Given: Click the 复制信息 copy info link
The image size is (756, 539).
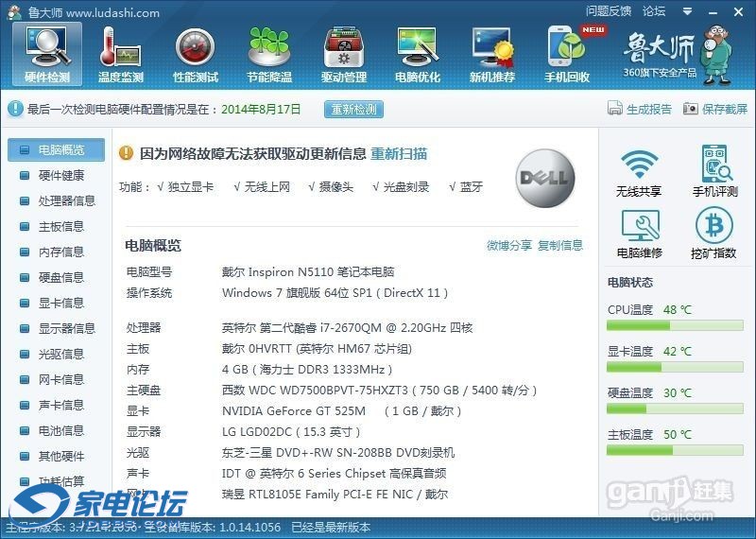Looking at the screenshot, I should click(560, 246).
